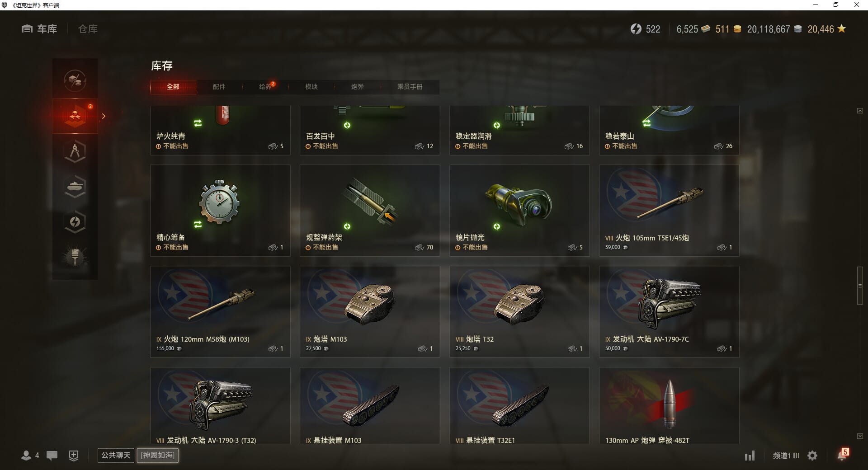Open the server statistics bar icon
This screenshot has width=868, height=470.
pos(750,456)
